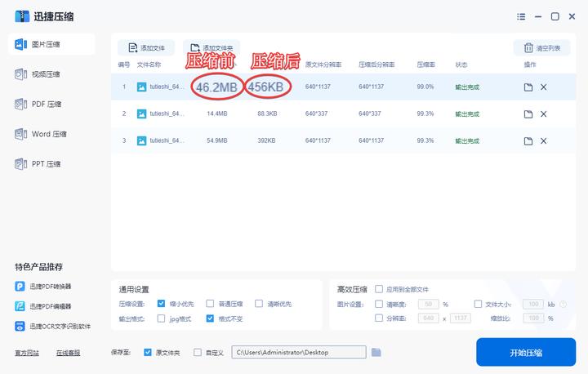Start compression with 开始压缩 button
Screen dimensions: 588x374
pos(526,352)
